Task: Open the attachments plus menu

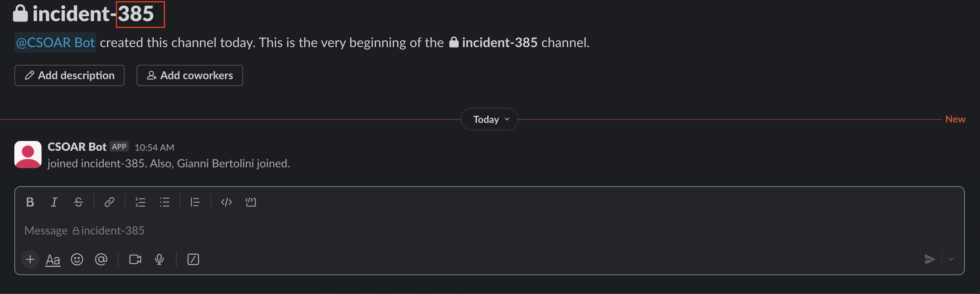Action: pyautogui.click(x=30, y=259)
